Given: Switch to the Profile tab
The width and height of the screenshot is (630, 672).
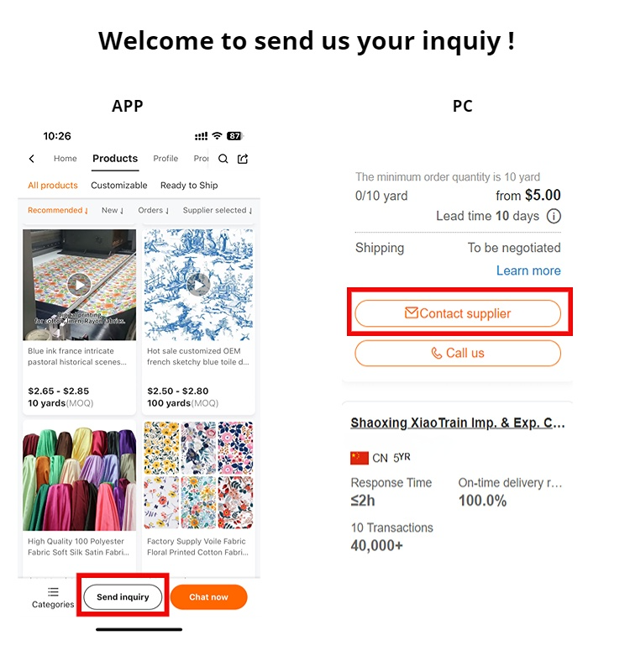Looking at the screenshot, I should (x=165, y=159).
